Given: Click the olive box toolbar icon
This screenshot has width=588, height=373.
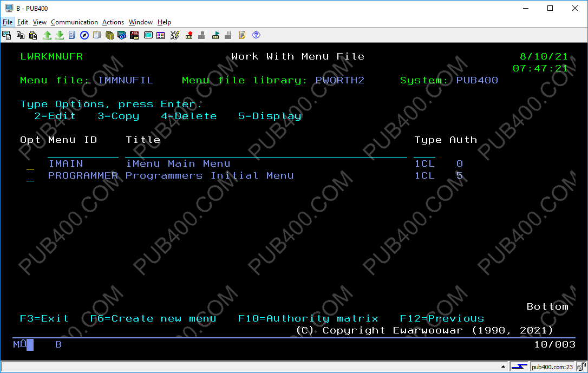Looking at the screenshot, I should point(109,35).
